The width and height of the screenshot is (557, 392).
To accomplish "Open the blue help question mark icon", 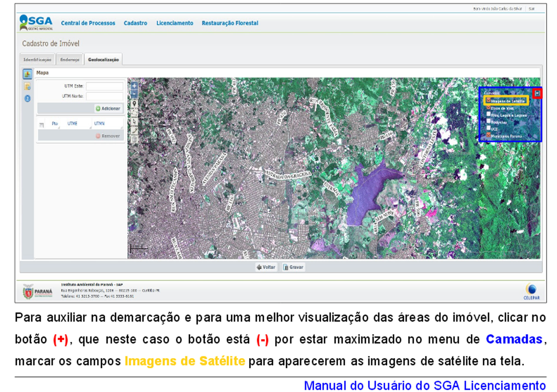I will pyautogui.click(x=27, y=99).
